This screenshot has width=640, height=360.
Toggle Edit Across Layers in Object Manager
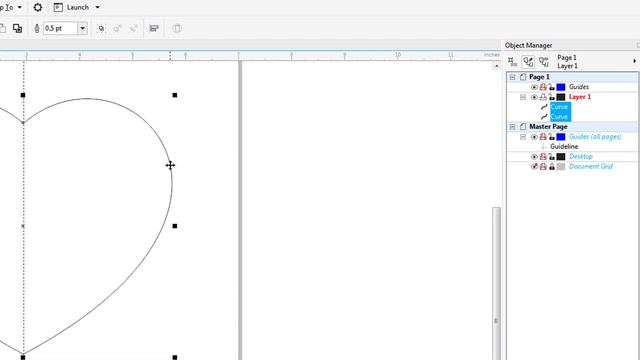click(x=528, y=62)
